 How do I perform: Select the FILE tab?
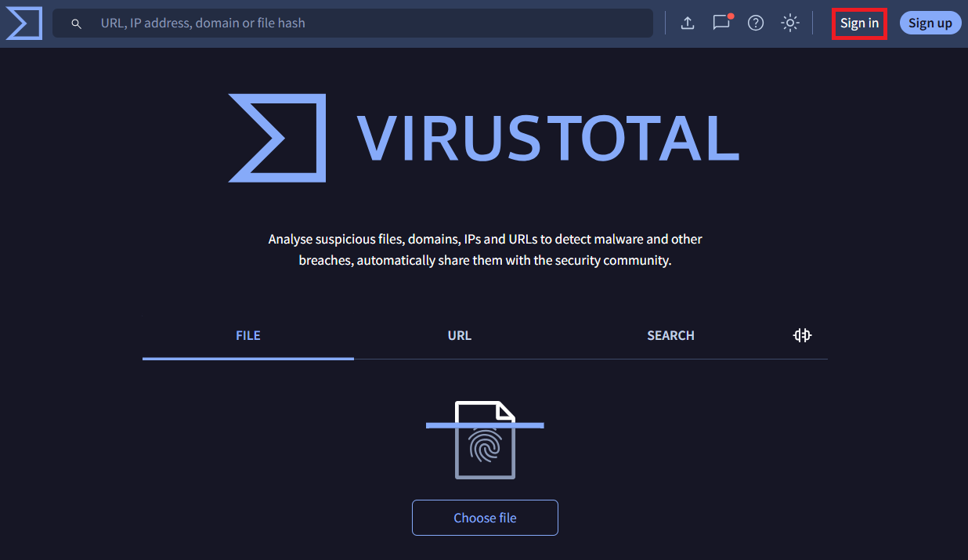[x=247, y=335]
